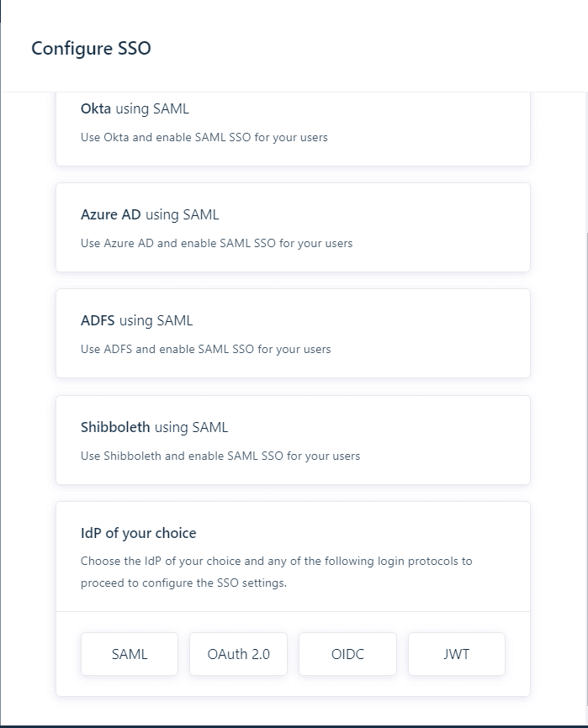Pick the OIDC login protocol button
The image size is (588, 728).
pos(347,654)
